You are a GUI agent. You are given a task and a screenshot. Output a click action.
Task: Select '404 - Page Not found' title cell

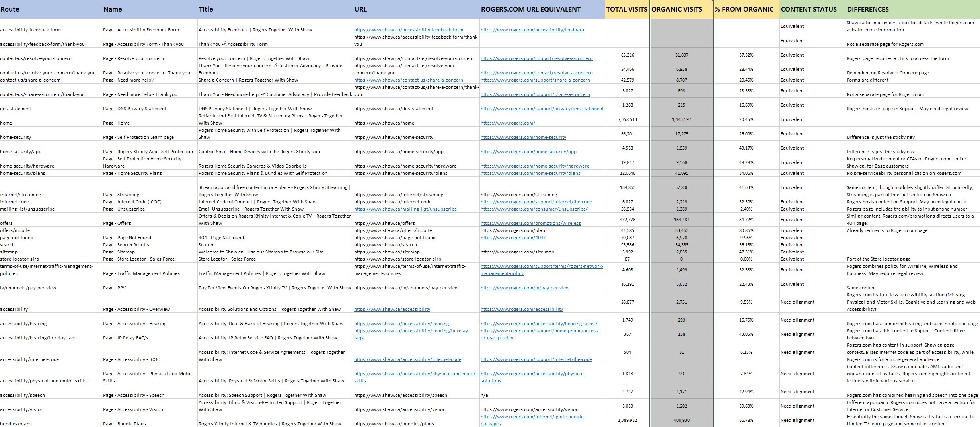275,238
